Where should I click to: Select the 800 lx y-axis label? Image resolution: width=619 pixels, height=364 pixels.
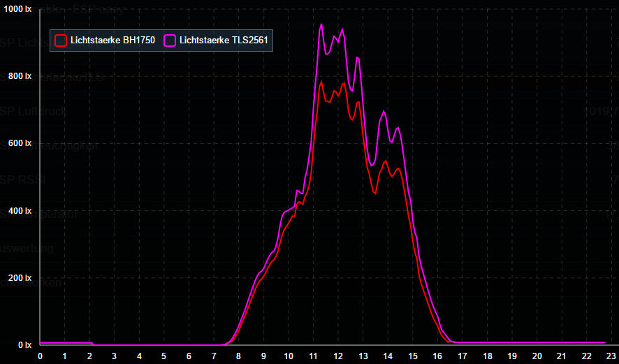pyautogui.click(x=20, y=75)
